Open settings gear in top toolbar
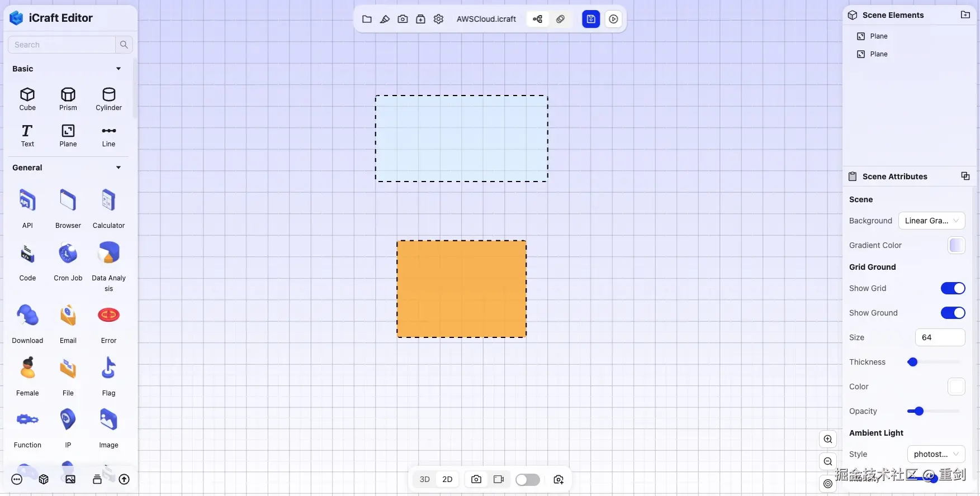This screenshot has width=980, height=496. 438,19
